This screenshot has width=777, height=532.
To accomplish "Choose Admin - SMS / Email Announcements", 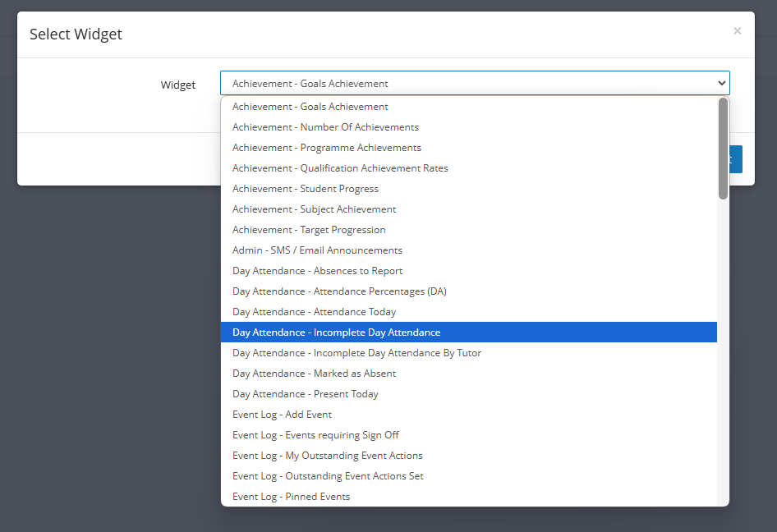I will point(469,250).
